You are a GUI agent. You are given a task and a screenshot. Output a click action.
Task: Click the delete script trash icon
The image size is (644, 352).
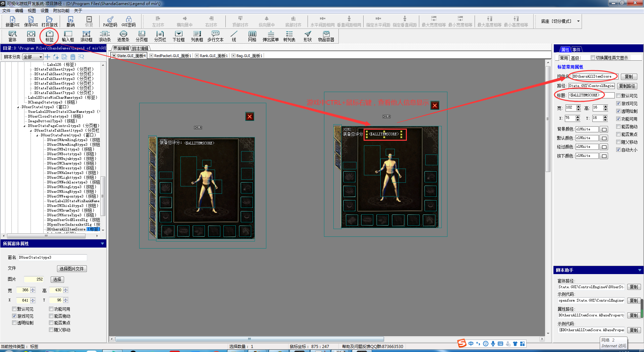point(73,57)
